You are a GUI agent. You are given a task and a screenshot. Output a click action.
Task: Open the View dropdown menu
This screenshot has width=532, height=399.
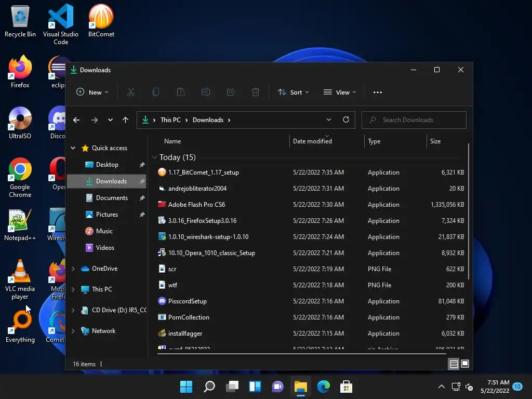340,92
